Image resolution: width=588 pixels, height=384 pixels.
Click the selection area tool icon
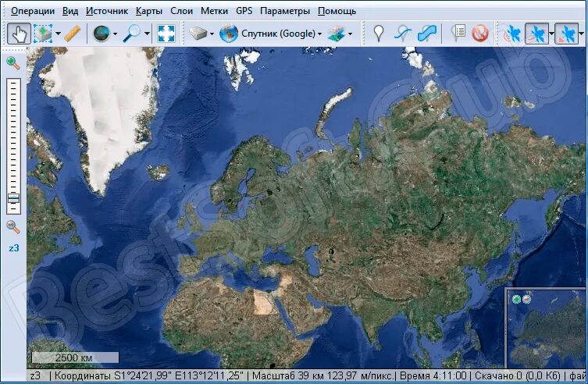click(43, 34)
